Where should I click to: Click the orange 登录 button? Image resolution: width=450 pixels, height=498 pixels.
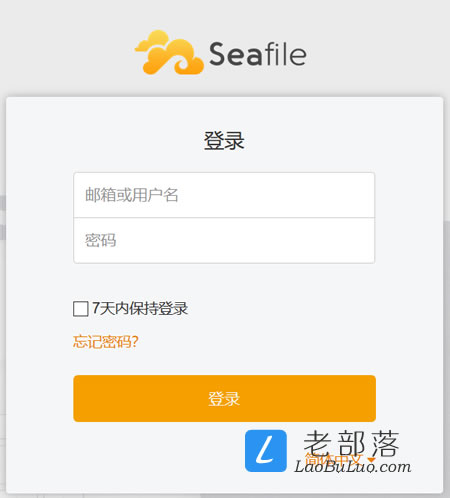[225, 398]
